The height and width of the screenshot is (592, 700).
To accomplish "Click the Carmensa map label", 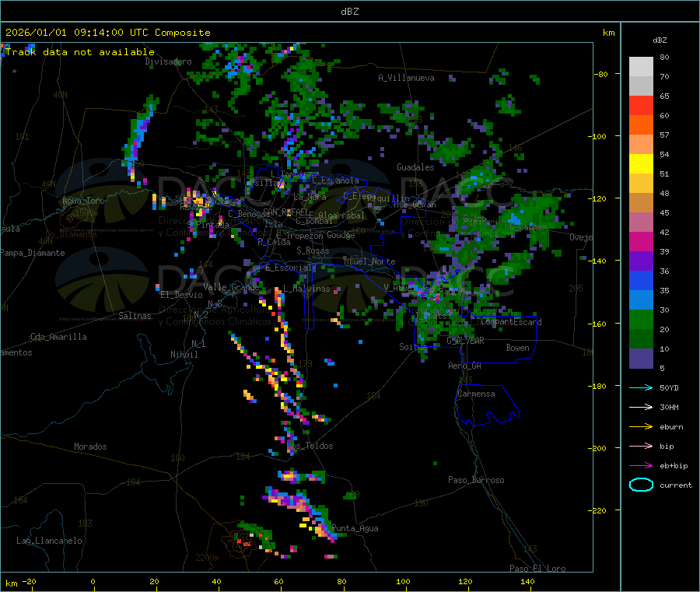I will (x=476, y=394).
